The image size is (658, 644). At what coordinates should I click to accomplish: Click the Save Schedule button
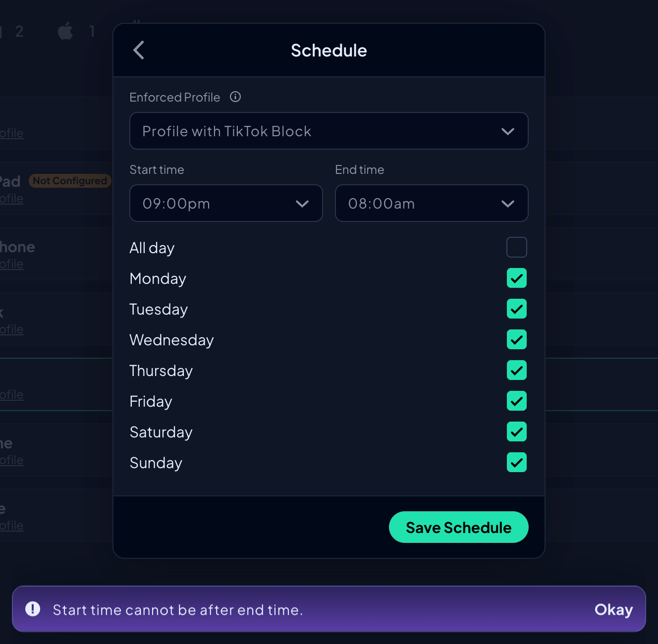[458, 527]
